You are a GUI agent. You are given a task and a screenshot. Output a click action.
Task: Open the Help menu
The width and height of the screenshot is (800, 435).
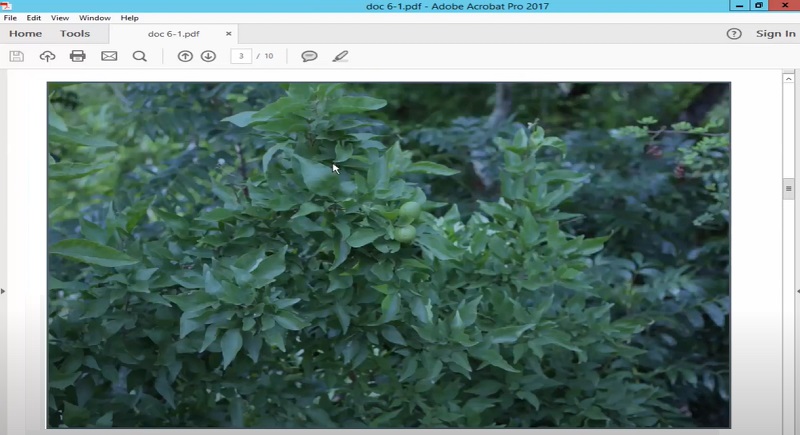130,18
